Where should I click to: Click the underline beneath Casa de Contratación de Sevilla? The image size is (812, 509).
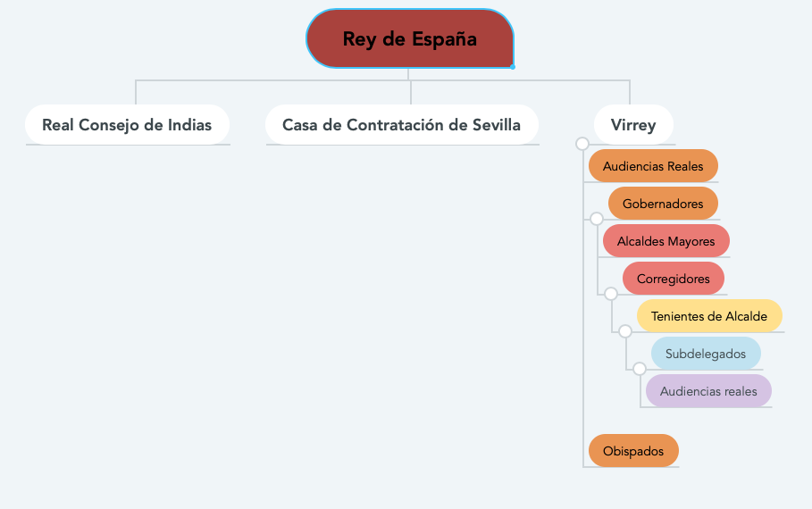(x=402, y=145)
